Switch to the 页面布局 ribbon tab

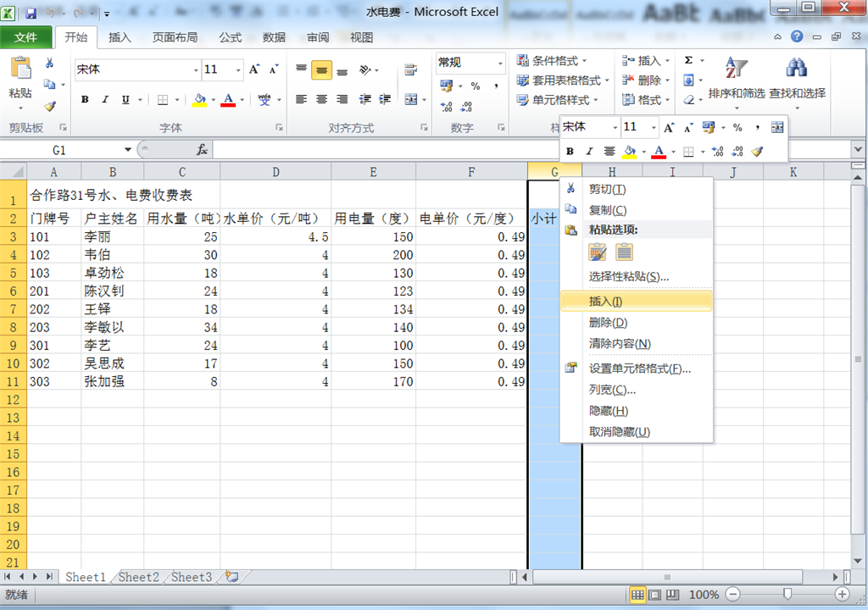pyautogui.click(x=175, y=37)
